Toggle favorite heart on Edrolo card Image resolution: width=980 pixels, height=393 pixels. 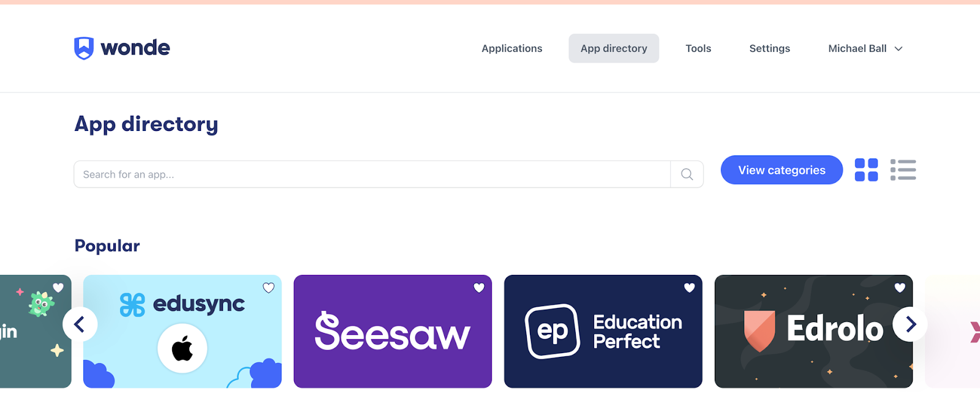point(900,288)
